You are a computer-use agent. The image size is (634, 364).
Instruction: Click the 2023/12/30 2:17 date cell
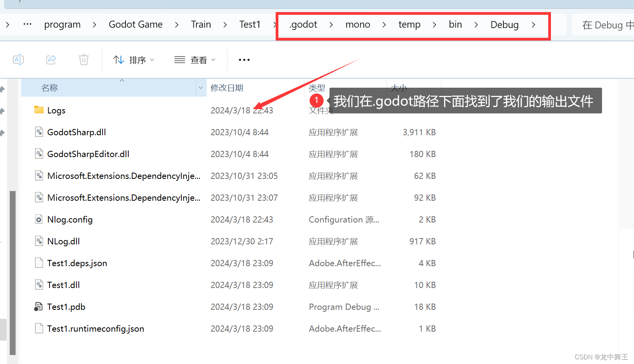click(242, 241)
